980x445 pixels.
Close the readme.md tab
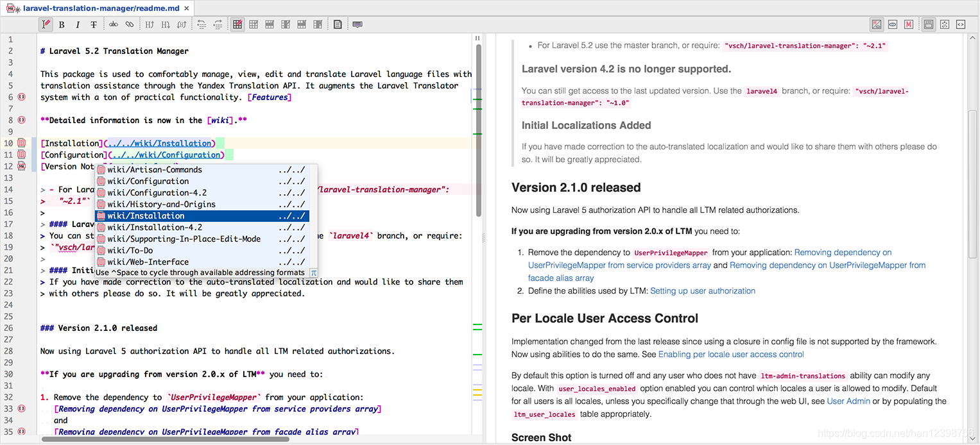pos(186,8)
